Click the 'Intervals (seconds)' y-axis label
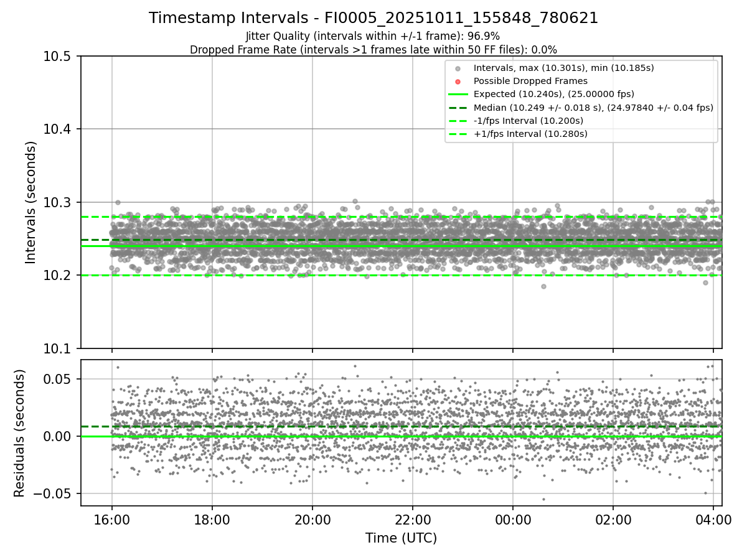This screenshot has width=747, height=560. [x=31, y=202]
